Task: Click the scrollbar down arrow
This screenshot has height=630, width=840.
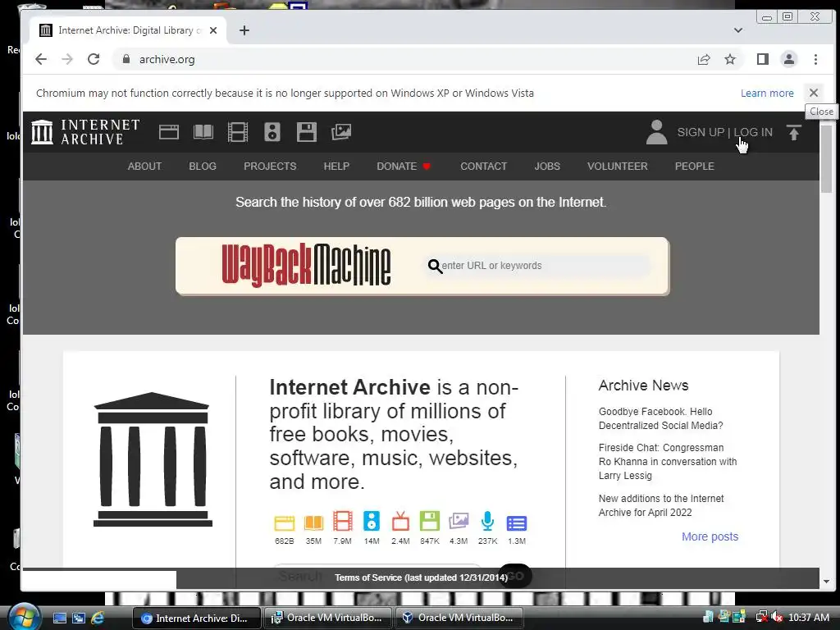Action: point(826,582)
